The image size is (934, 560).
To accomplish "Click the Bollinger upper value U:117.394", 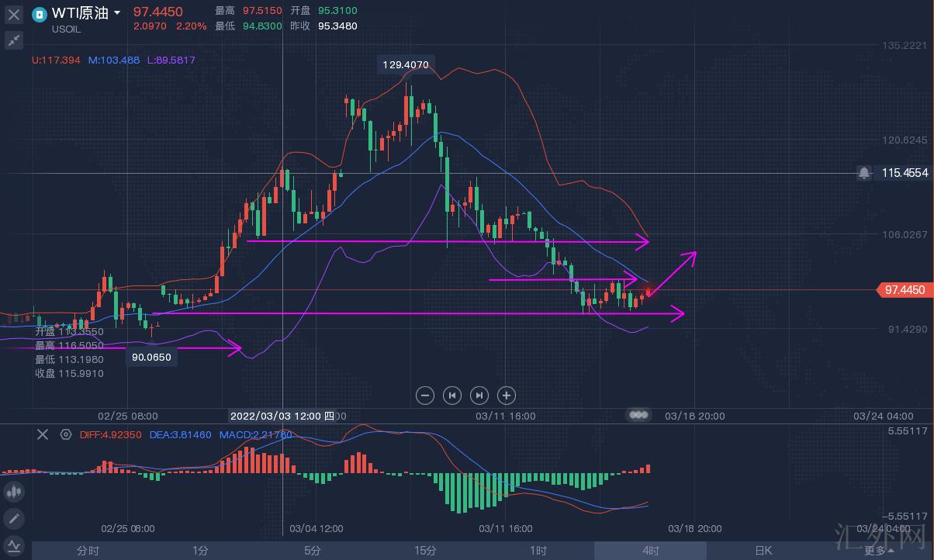I will (57, 60).
